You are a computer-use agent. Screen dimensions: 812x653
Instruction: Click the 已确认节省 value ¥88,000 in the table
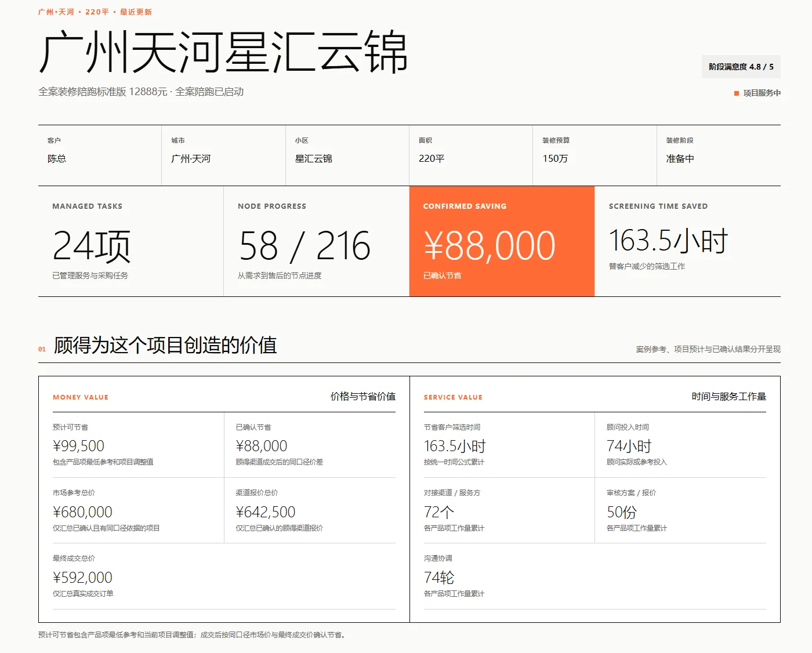[262, 446]
